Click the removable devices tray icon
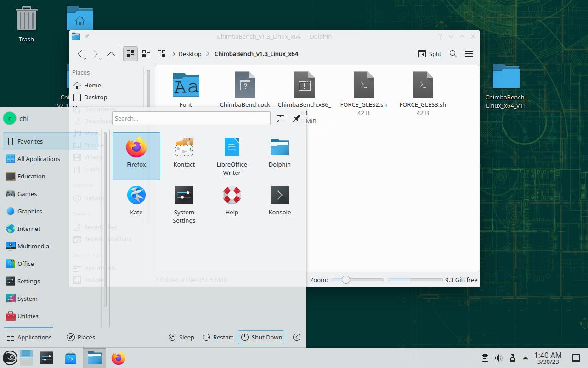 (512, 358)
